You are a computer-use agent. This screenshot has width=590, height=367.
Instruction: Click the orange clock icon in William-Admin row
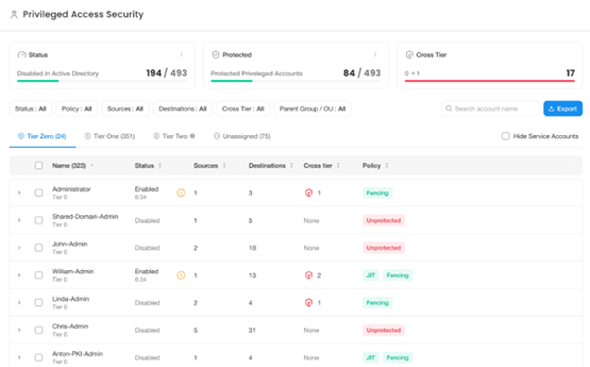pos(181,275)
